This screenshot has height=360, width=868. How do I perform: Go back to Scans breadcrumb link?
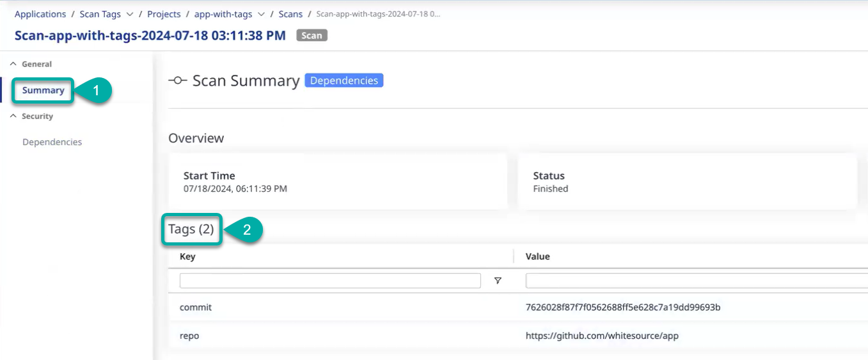tap(290, 14)
